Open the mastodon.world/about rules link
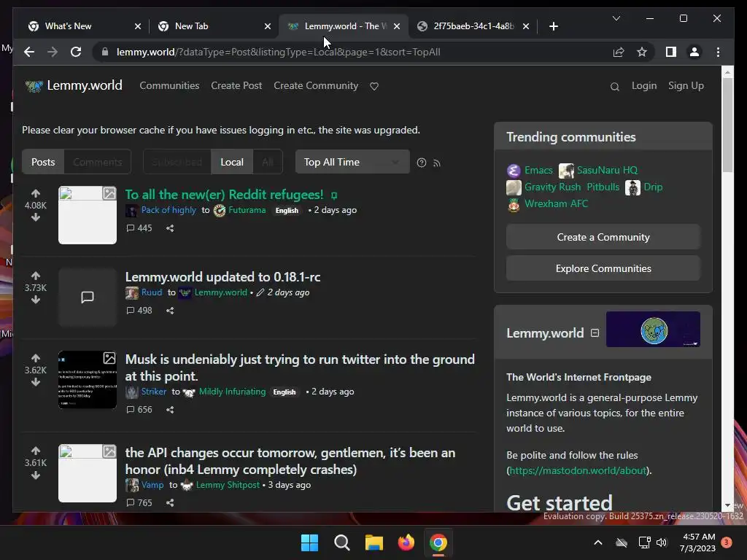Screen dimensions: 747x560 pyautogui.click(x=578, y=470)
